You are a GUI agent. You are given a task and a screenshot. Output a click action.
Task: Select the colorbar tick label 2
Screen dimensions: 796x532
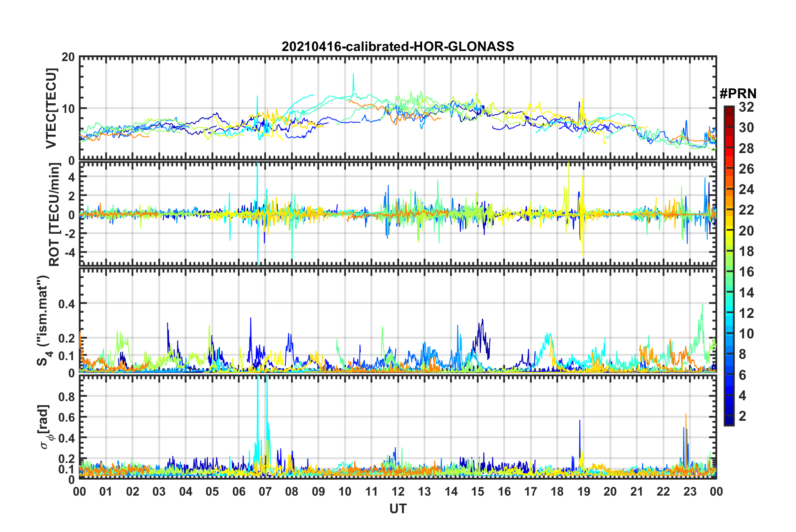coord(742,416)
